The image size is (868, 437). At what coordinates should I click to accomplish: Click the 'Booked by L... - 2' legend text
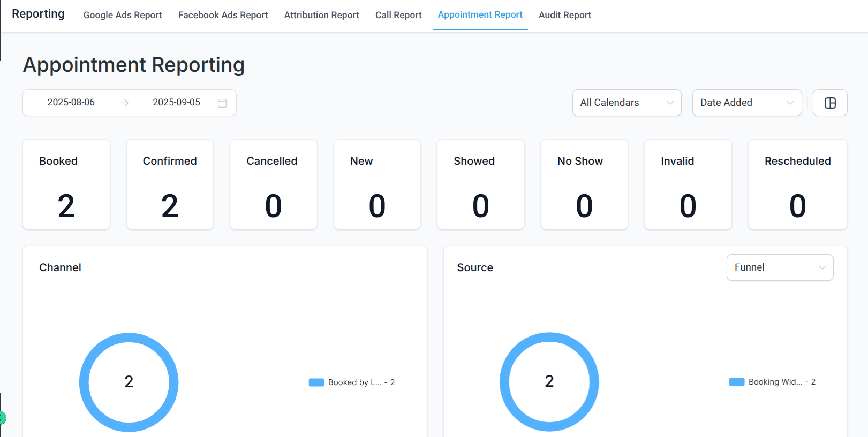point(361,382)
